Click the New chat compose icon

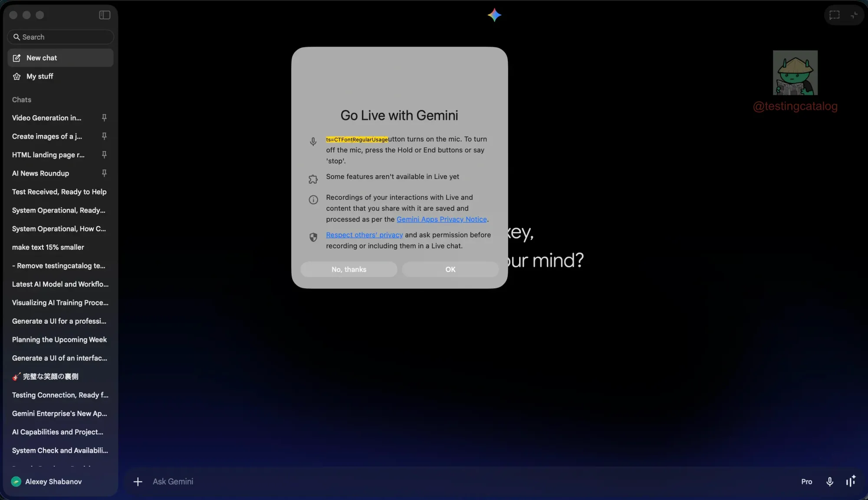[x=17, y=58]
